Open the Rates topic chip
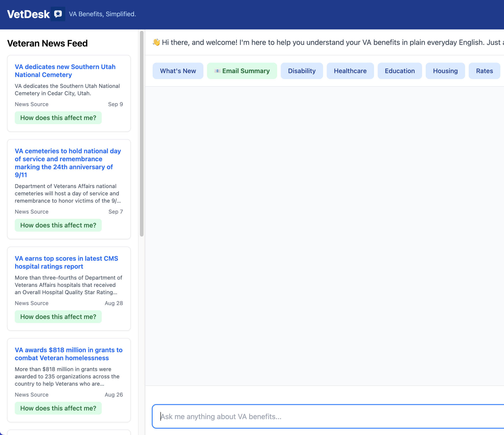Image resolution: width=504 pixels, height=435 pixels. point(484,71)
